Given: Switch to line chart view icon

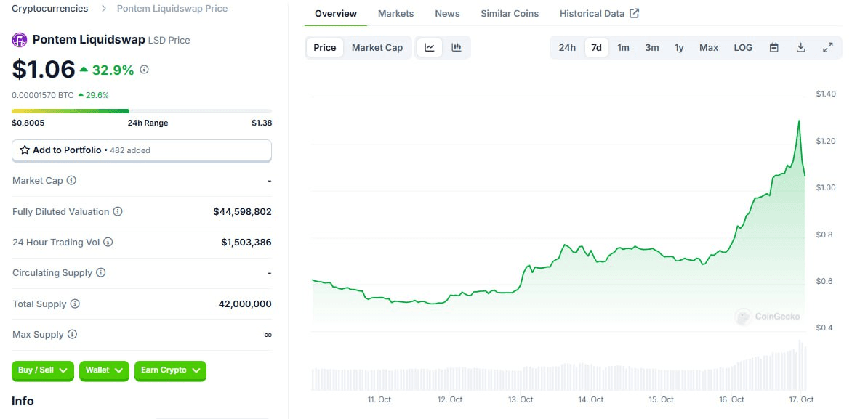Looking at the screenshot, I should [430, 47].
